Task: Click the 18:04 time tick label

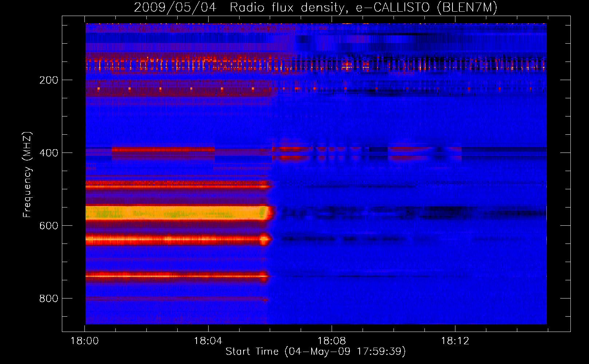Action: pos(208,341)
